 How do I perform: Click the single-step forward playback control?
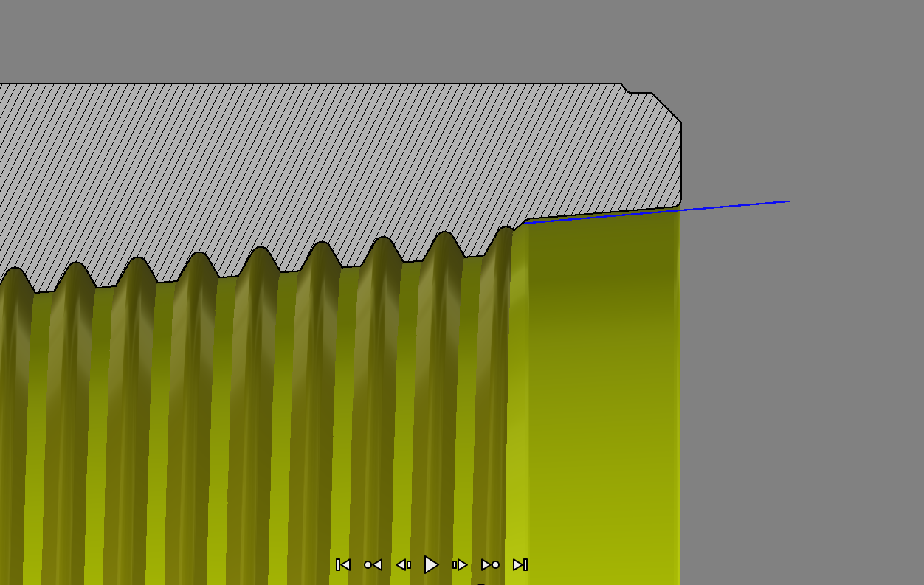pos(459,564)
